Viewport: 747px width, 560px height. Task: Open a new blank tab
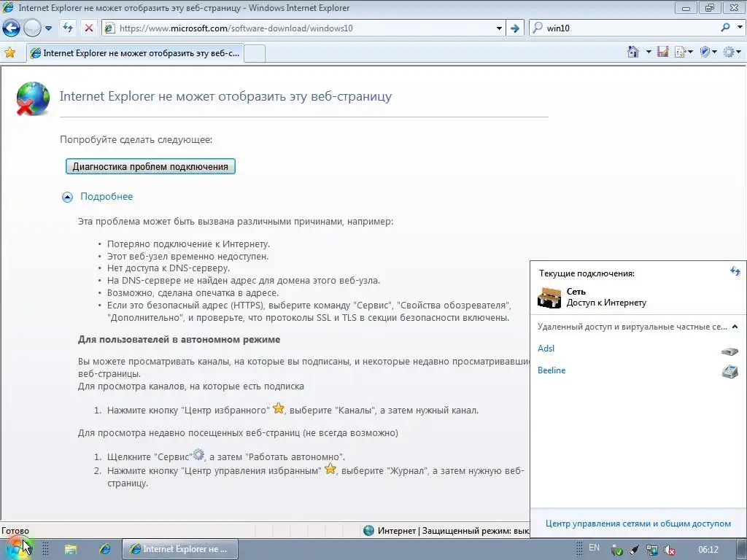pos(255,54)
